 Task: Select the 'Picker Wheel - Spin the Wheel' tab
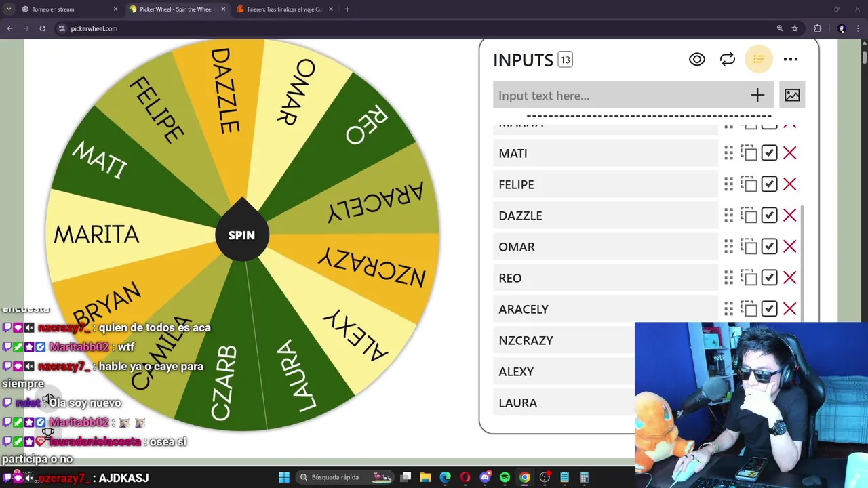pos(176,9)
